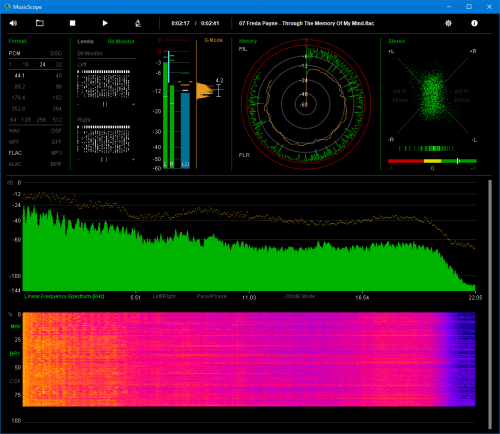This screenshot has height=434, width=500.
Task: Switch to the Levels tab
Action: pos(85,41)
